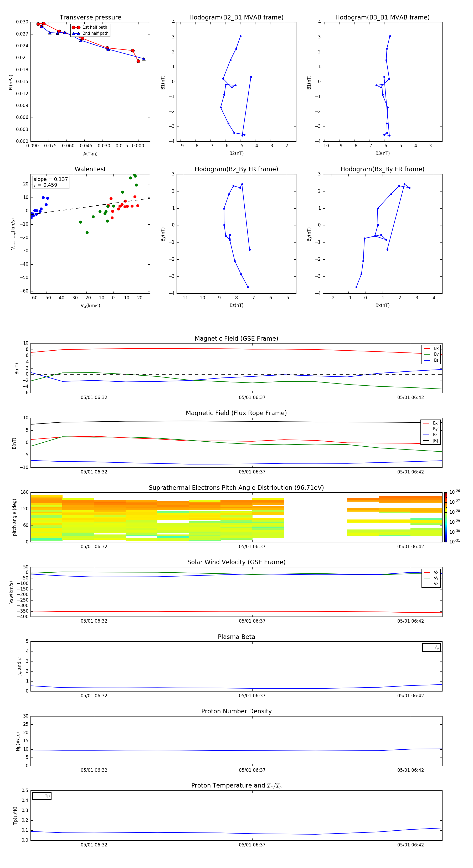Click the 'Bz(nT)' x-axis label
The width and height of the screenshot is (473, 868).
[236, 305]
